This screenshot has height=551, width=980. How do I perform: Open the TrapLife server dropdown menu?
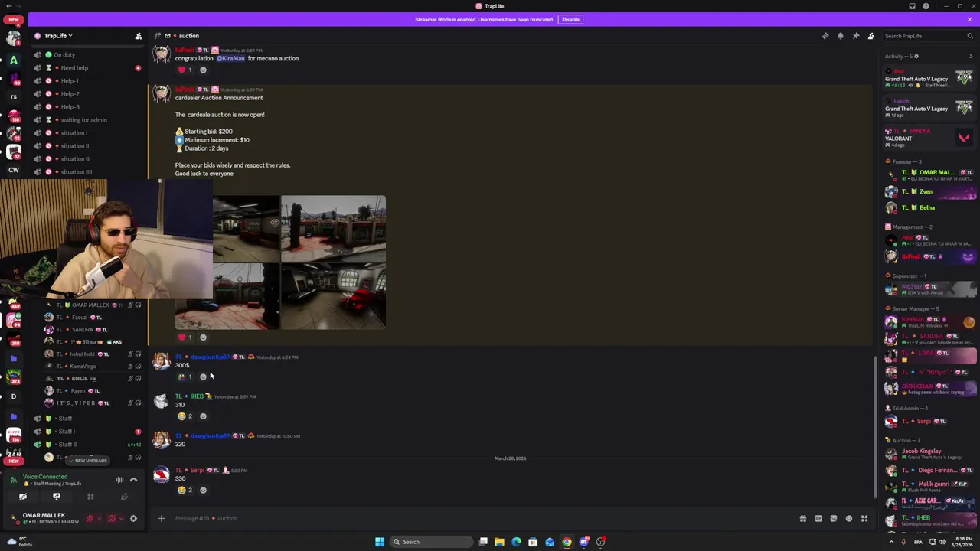pyautogui.click(x=58, y=36)
